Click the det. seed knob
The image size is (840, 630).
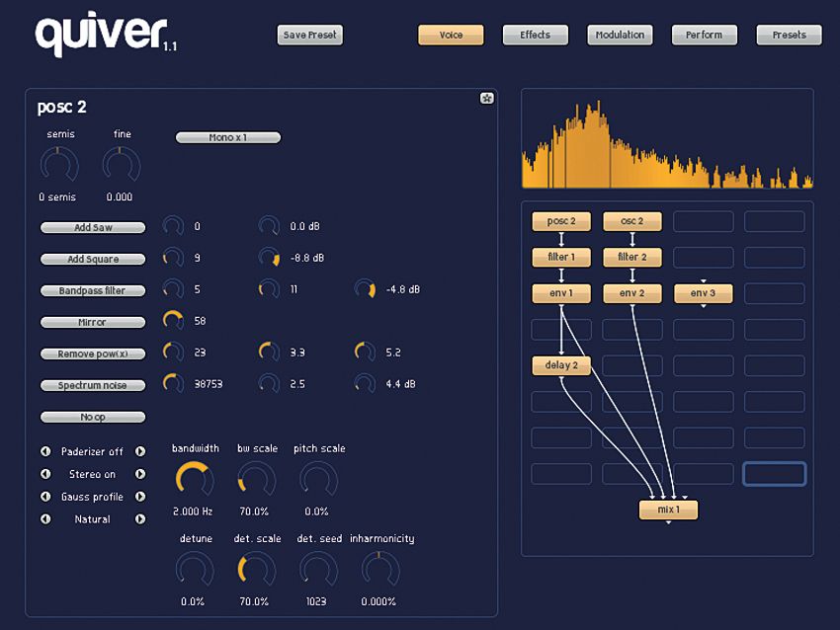click(x=319, y=570)
